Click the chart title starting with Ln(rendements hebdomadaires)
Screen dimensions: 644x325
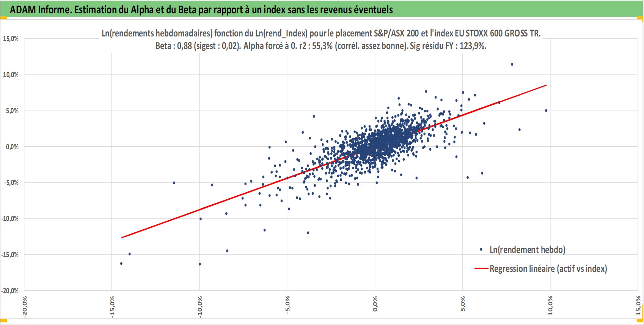pyautogui.click(x=321, y=33)
